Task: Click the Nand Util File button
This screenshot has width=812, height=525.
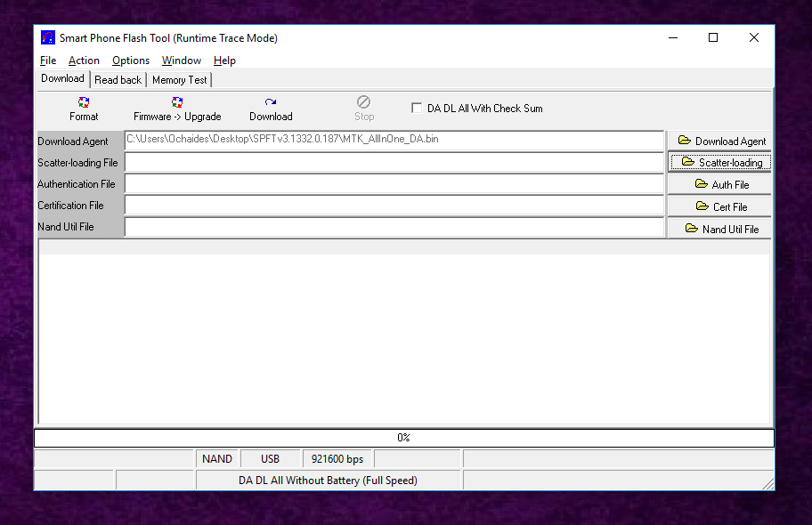Action: [719, 229]
